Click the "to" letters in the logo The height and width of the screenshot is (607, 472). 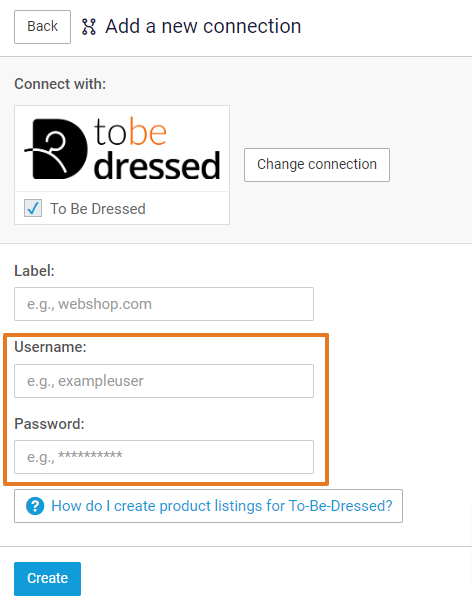click(111, 132)
